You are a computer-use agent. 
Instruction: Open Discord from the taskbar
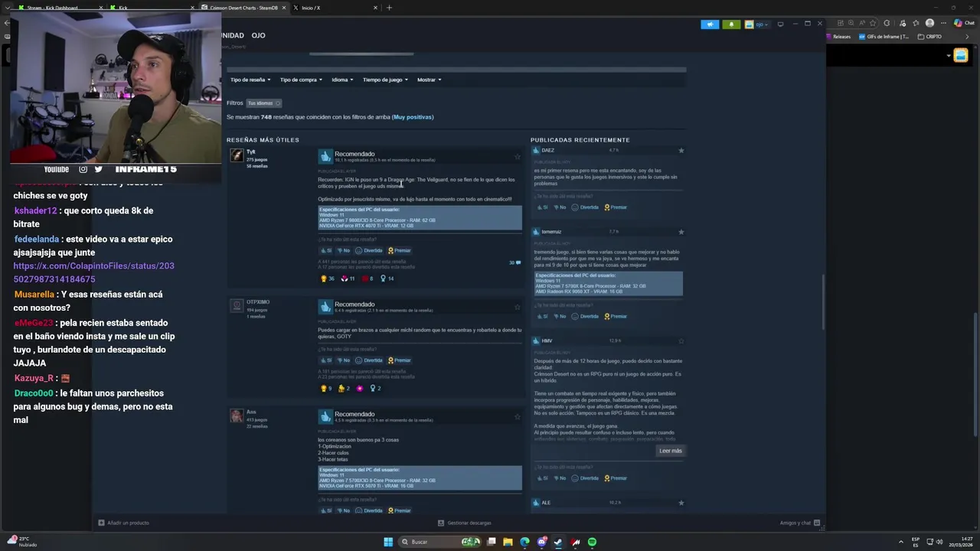point(541,542)
